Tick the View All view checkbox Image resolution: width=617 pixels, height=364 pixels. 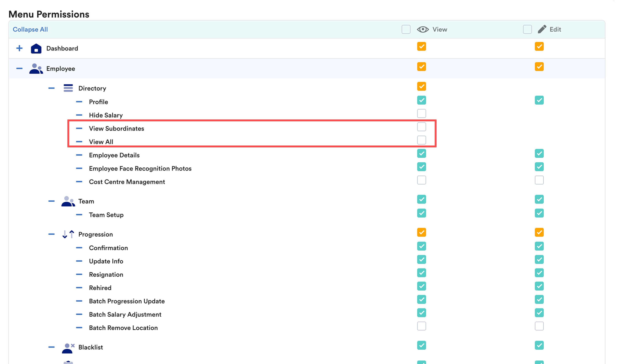421,140
